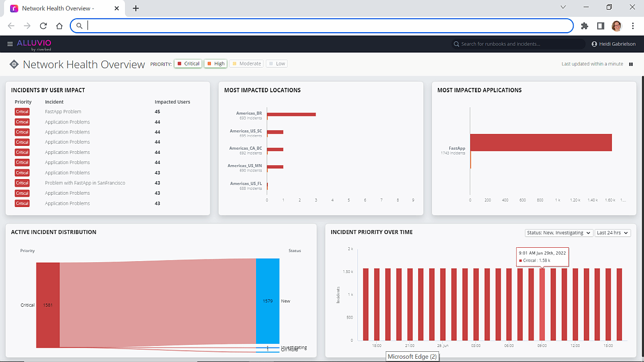The height and width of the screenshot is (362, 644).
Task: Open the Last 24 hrs time range dropdown
Action: tap(612, 233)
